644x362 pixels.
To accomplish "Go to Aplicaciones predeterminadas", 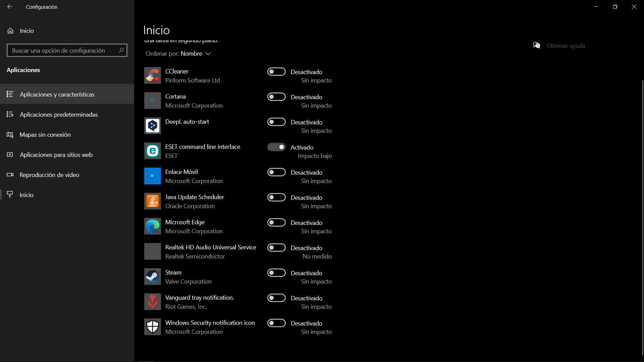I will [67, 114].
